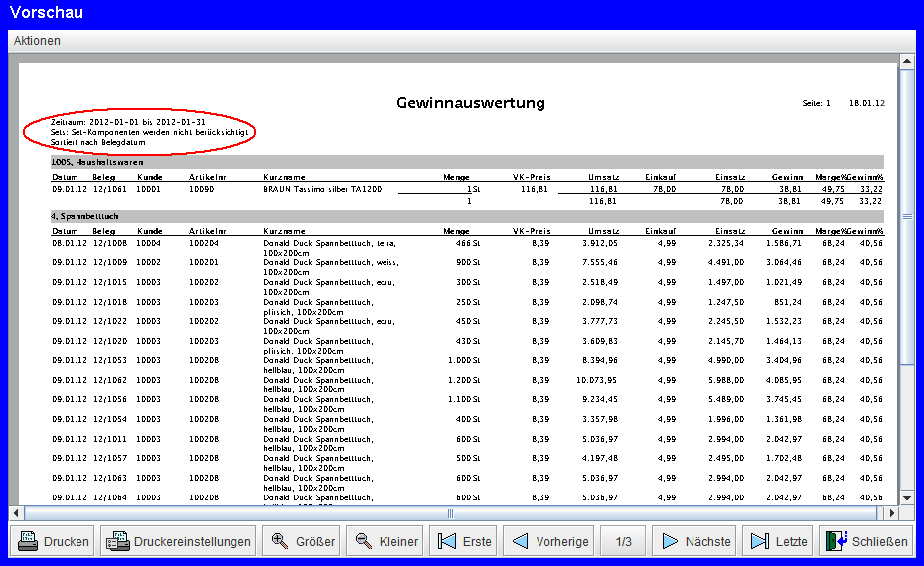Click the horizontal scrollbar thumb
This screenshot has width=924, height=566.
click(x=450, y=513)
